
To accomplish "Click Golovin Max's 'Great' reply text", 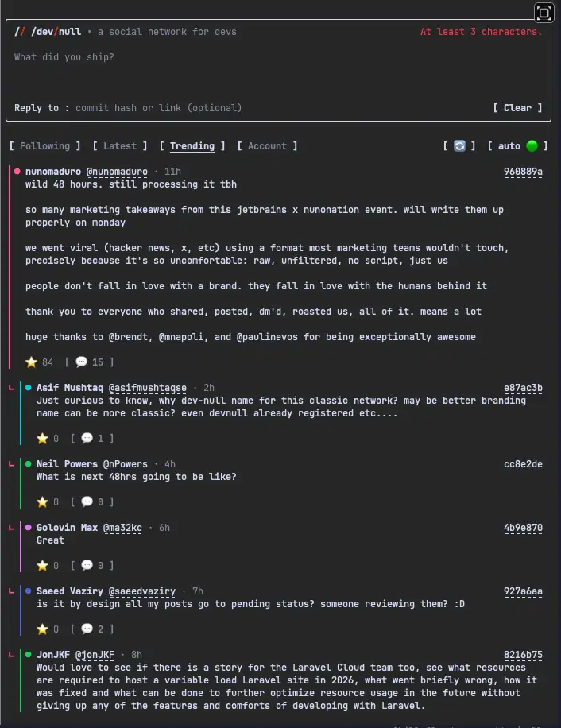I will pos(50,540).
